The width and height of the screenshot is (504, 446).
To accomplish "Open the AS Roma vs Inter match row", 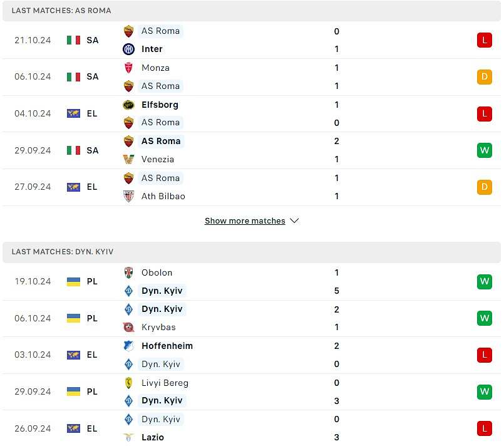I will (x=252, y=40).
